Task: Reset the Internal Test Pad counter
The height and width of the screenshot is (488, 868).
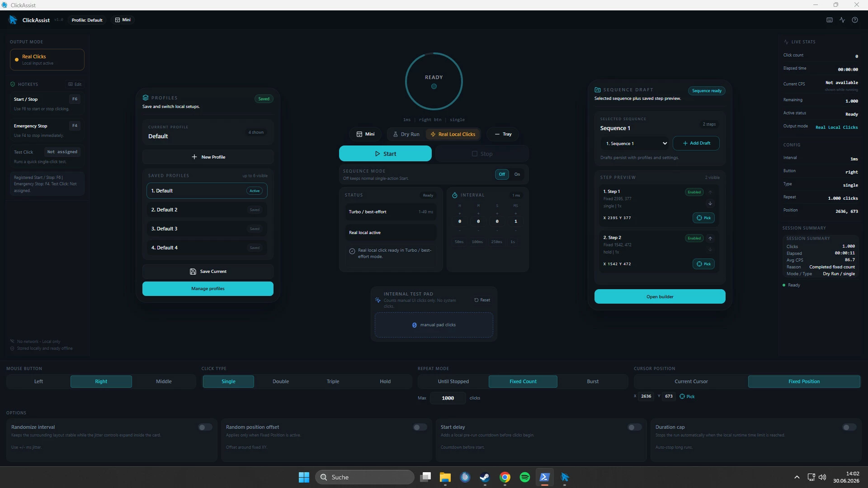Action: [x=482, y=300]
